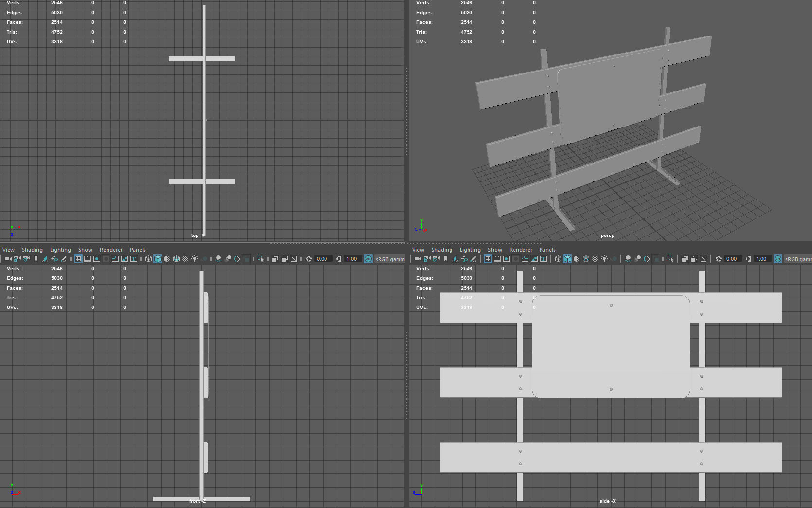Click Bookmarks icon in side panel toolbar
Screen dimensions: 812x508
pyautogui.click(x=446, y=259)
